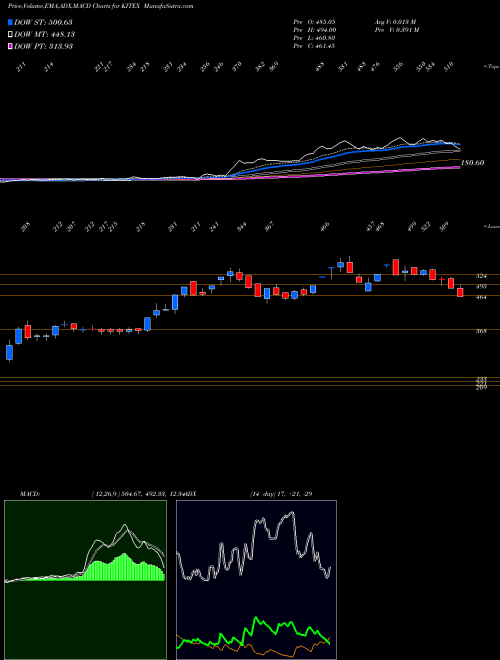Click the chart title for KITEX
Image resolution: width=500 pixels, height=660 pixels.
pyautogui.click(x=101, y=6)
